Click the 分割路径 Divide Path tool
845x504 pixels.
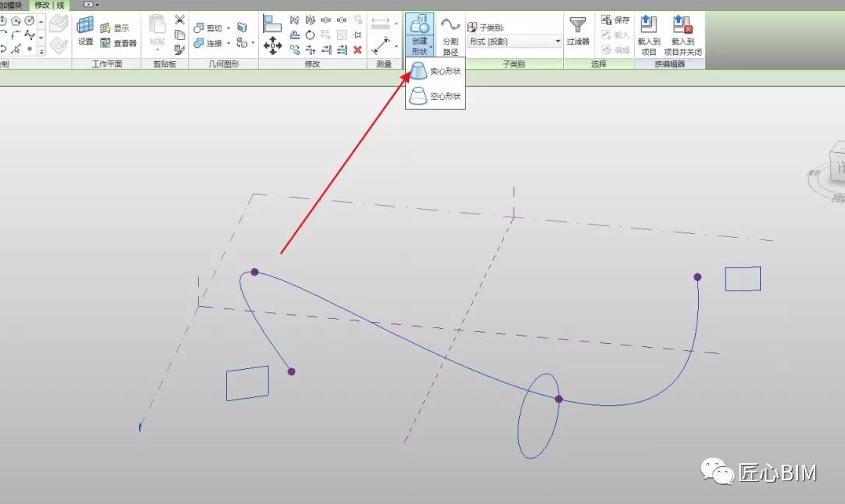click(450, 35)
